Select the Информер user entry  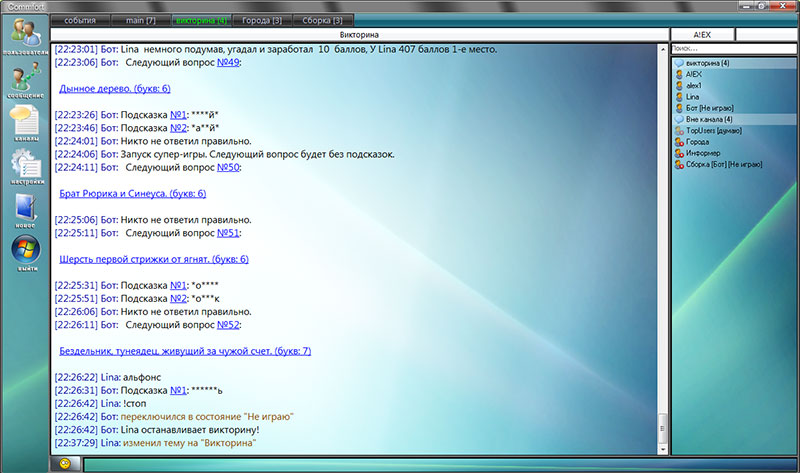pyautogui.click(x=705, y=153)
